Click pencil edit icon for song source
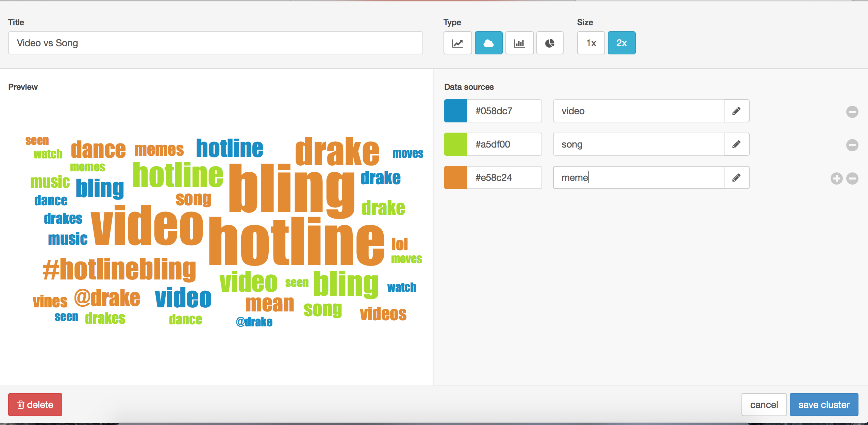The image size is (868, 425). point(736,144)
